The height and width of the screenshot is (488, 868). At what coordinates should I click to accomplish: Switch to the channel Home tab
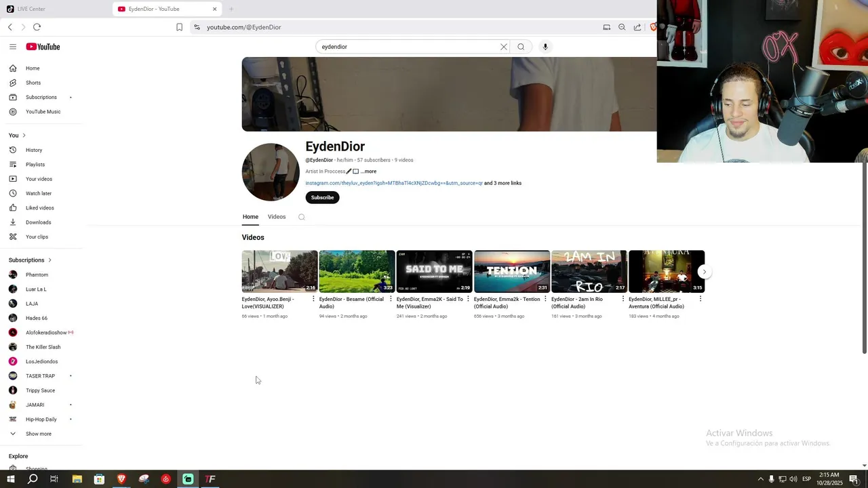click(x=250, y=217)
